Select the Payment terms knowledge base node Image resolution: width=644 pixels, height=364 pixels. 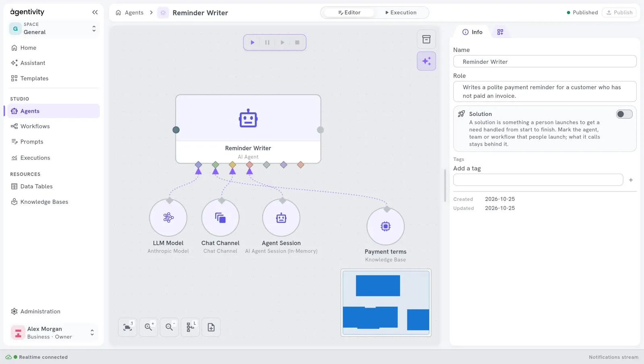pos(386,226)
